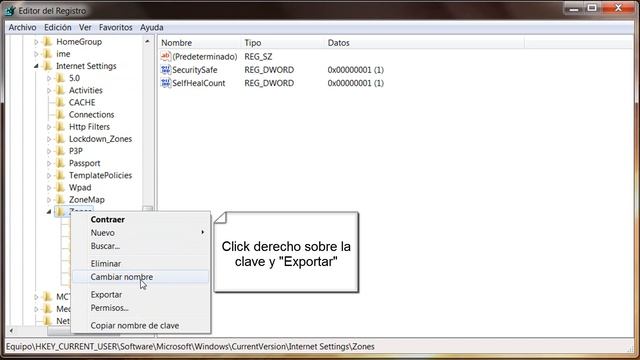640x360 pixels.
Task: Expand the TemplatePolicies key
Action: (x=49, y=176)
